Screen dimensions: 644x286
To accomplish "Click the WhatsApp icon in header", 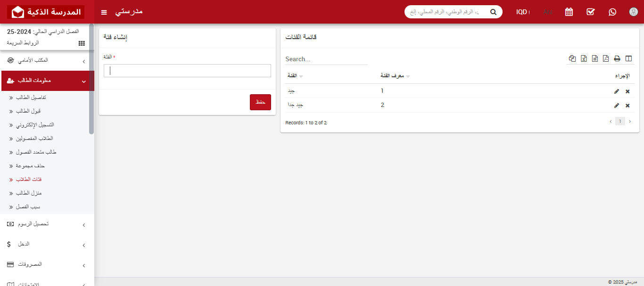I will click(x=612, y=12).
